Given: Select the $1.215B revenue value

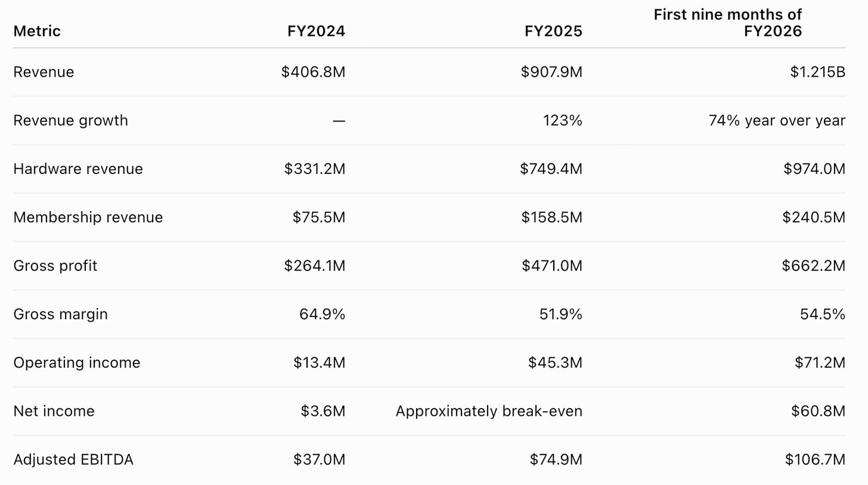Looking at the screenshot, I should 817,72.
